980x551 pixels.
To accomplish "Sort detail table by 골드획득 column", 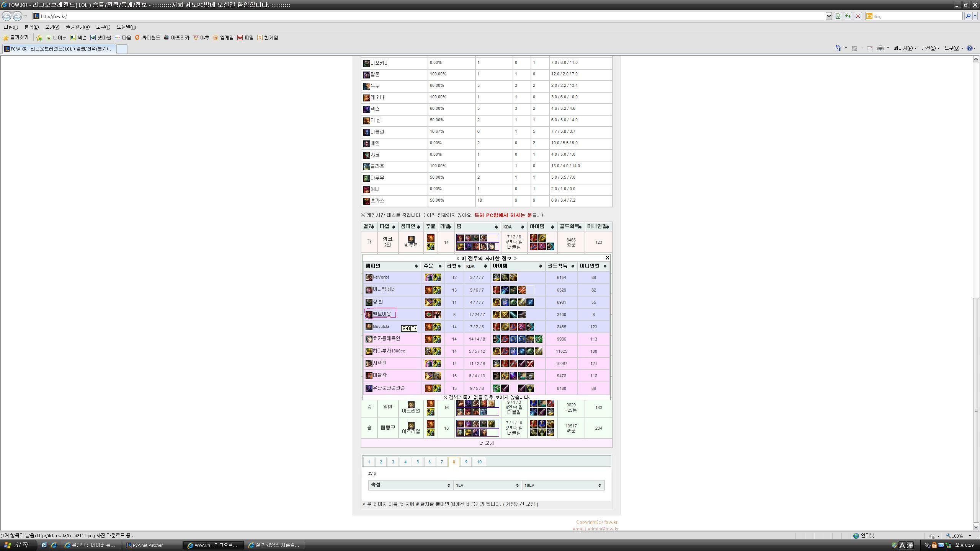I will point(561,266).
